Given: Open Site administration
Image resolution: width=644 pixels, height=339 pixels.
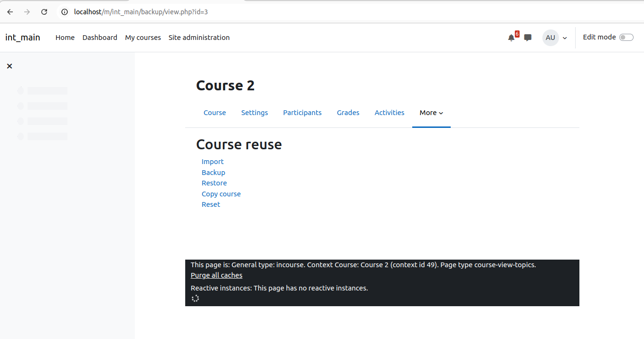Looking at the screenshot, I should pyautogui.click(x=199, y=38).
